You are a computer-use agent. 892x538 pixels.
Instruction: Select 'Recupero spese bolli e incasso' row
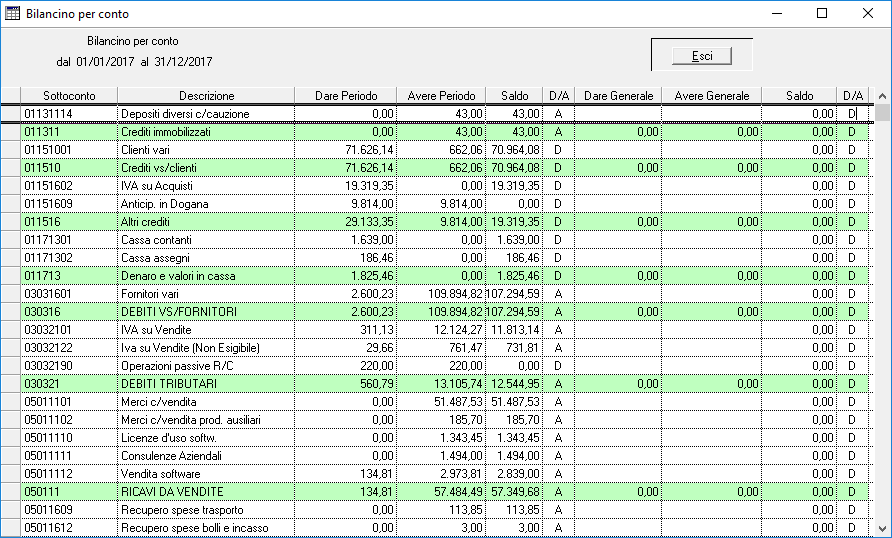[x=445, y=528]
